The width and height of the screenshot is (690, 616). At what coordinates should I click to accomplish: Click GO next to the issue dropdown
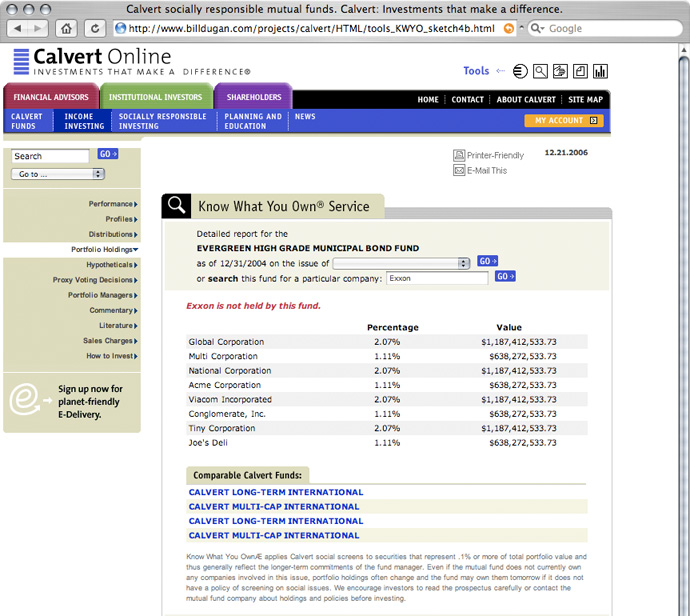(488, 261)
